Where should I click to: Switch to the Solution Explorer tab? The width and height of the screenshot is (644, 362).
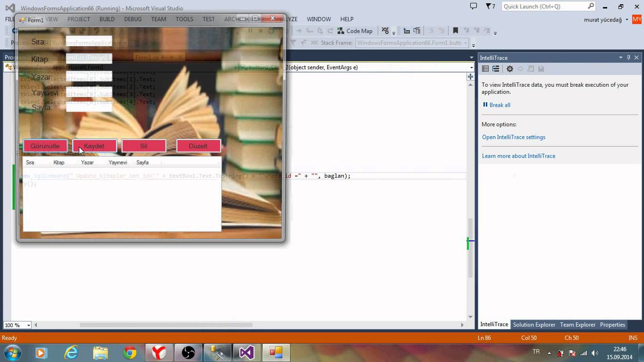(x=534, y=325)
